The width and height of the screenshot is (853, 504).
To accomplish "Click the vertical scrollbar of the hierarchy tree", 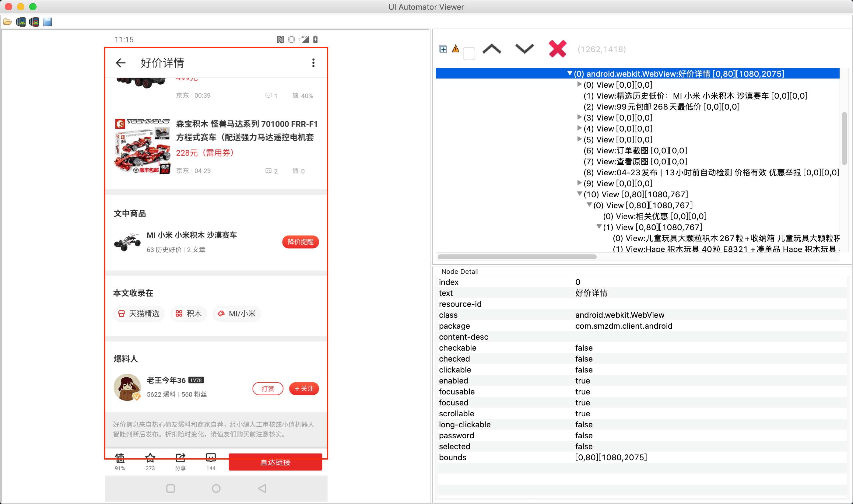I will [844, 138].
